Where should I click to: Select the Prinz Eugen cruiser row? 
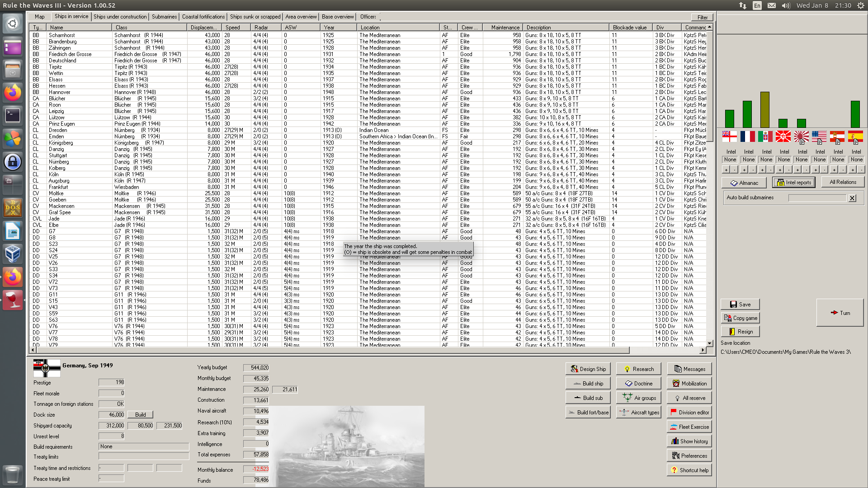(x=368, y=123)
